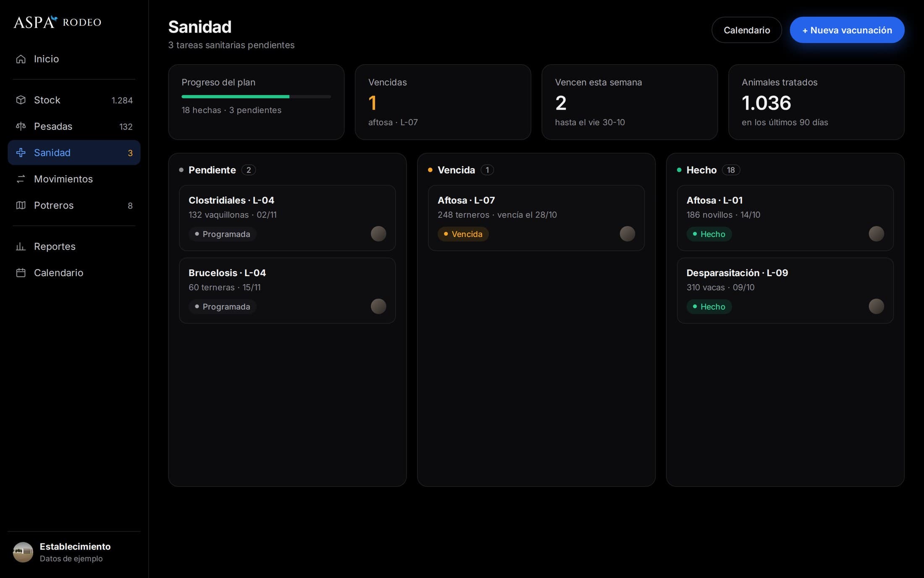Click the Clostridiales · L-04 card title
Viewport: 924px width, 578px height.
[x=231, y=200]
